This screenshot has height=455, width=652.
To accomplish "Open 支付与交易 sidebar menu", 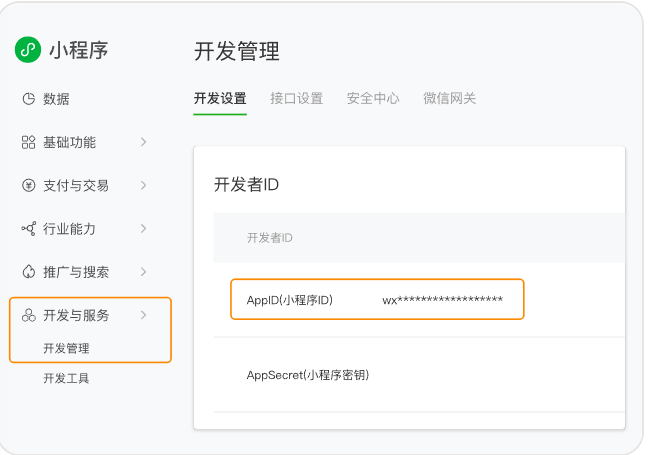I will [x=76, y=185].
